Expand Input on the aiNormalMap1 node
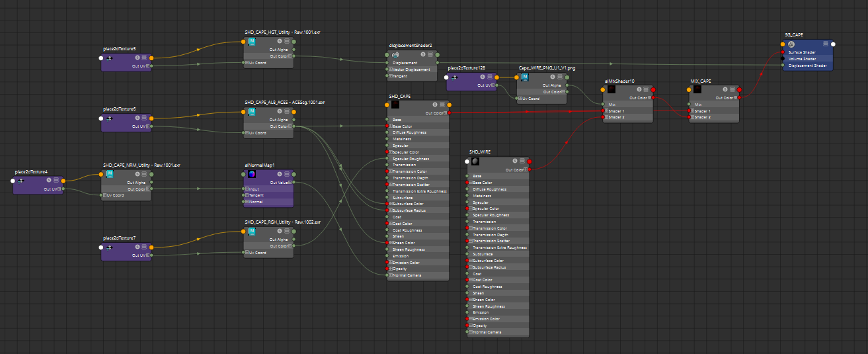This screenshot has height=354, width=868. coord(247,189)
